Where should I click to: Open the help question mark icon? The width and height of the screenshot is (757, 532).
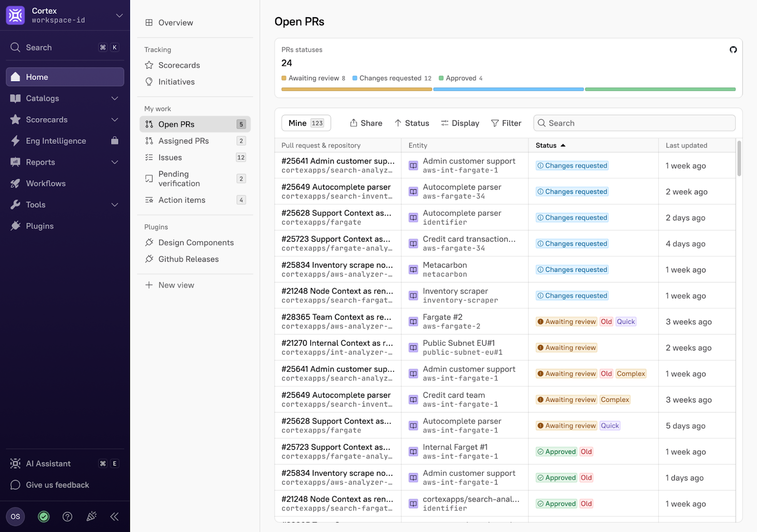(x=68, y=516)
